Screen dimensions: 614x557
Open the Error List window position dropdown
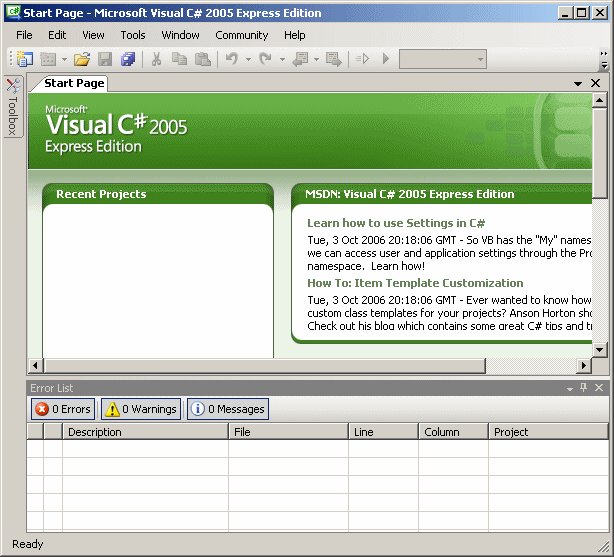(x=570, y=389)
